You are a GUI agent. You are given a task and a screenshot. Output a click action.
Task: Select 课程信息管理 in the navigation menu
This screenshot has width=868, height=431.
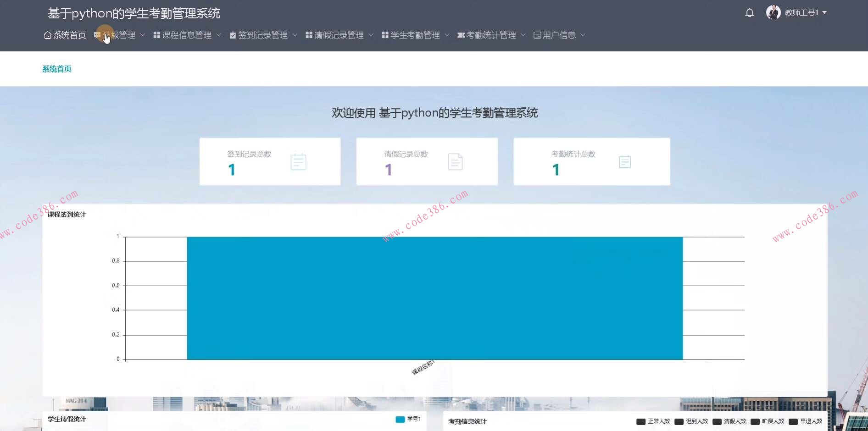pyautogui.click(x=186, y=34)
